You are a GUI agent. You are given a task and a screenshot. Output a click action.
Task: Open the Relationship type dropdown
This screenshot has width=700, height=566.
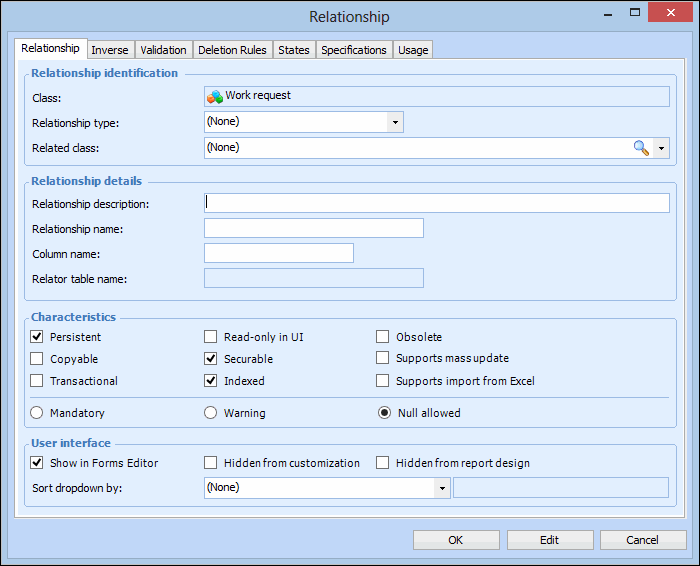[395, 122]
